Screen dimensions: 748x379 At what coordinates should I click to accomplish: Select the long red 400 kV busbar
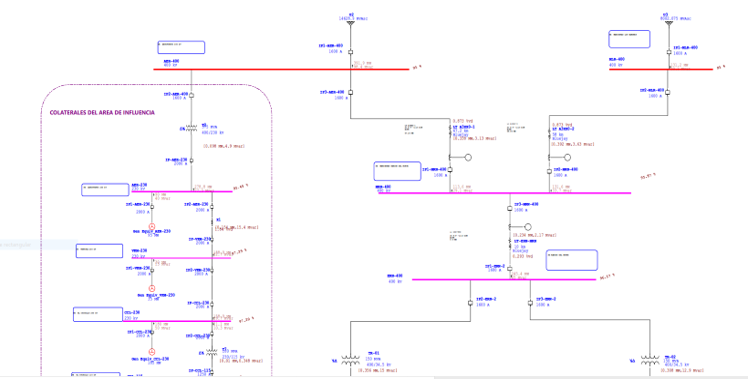[281, 69]
